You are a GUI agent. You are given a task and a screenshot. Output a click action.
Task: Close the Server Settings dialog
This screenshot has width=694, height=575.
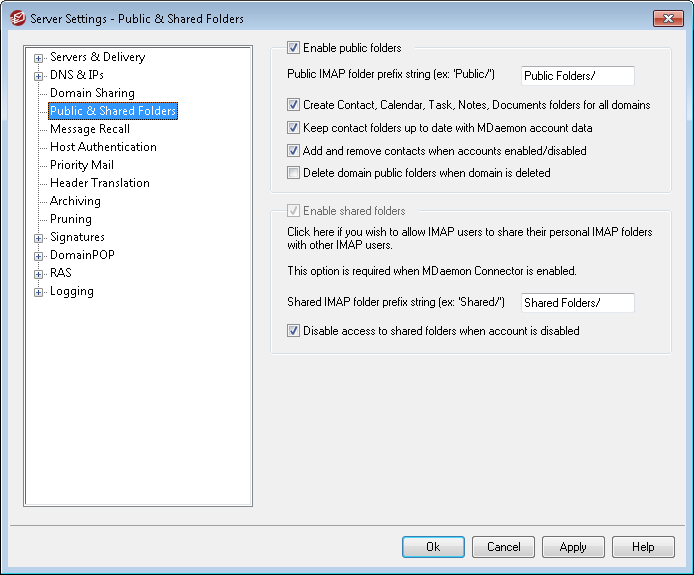click(667, 18)
